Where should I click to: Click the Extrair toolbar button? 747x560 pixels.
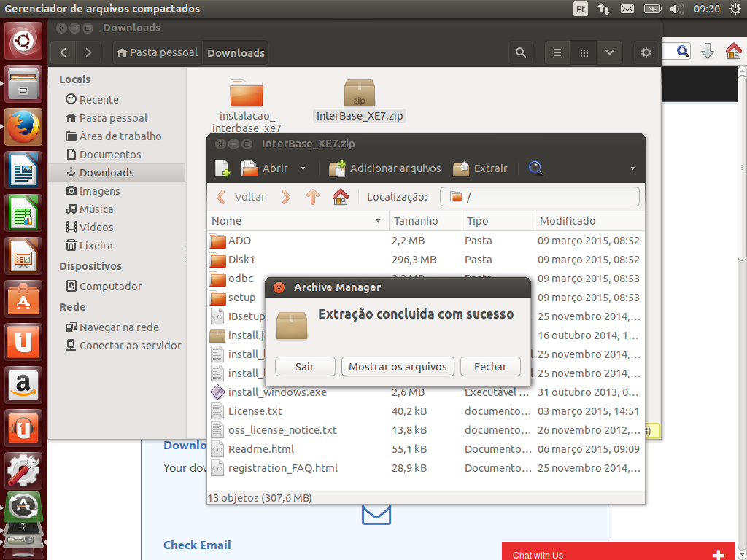[480, 168]
